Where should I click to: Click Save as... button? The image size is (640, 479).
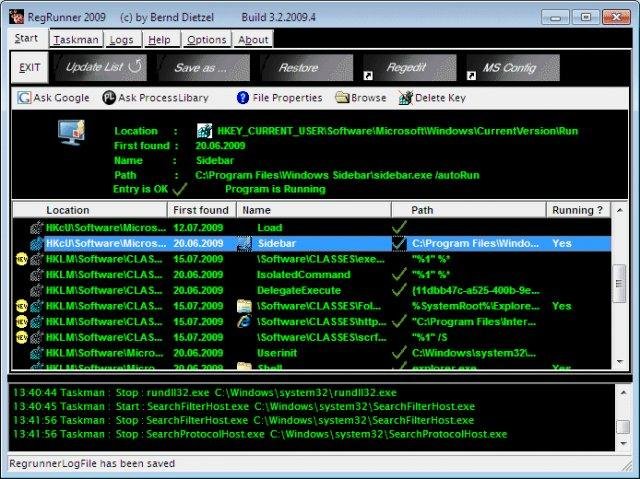pos(204,67)
